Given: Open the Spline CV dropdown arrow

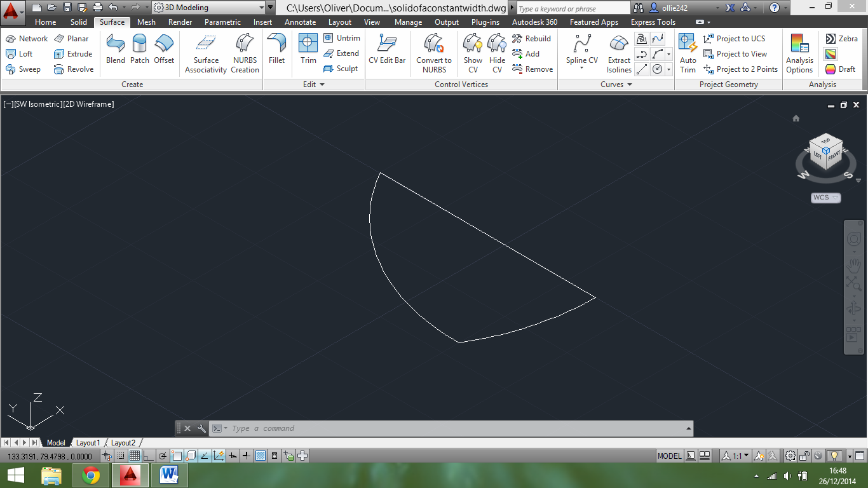Looking at the screenshot, I should coord(581,68).
